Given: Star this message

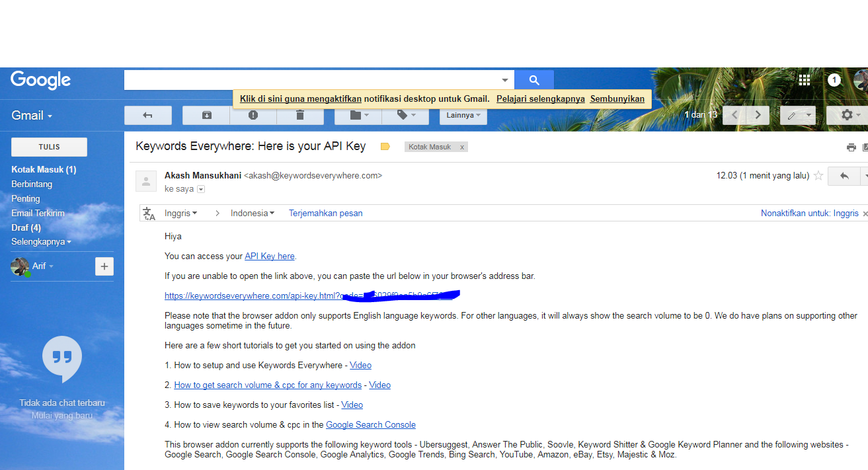Looking at the screenshot, I should [818, 176].
